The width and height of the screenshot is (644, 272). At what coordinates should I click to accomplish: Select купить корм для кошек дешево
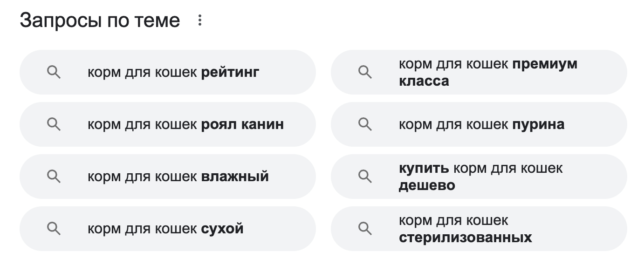click(480, 177)
